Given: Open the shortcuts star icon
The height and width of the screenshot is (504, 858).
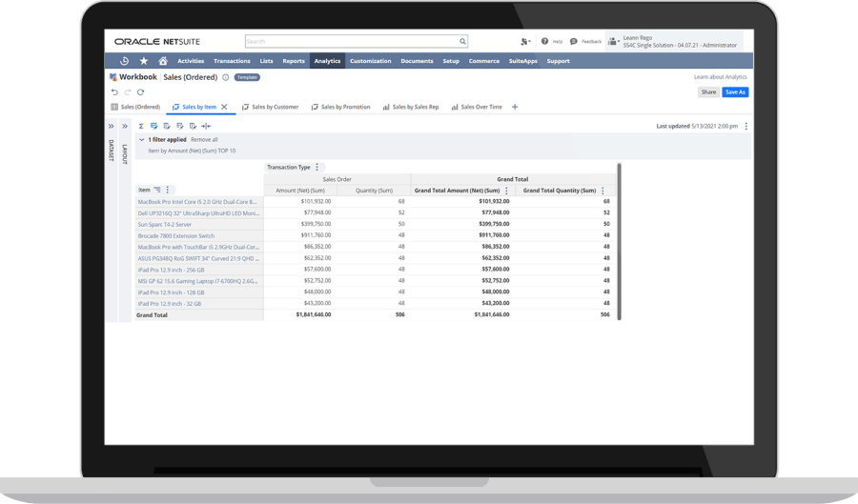Looking at the screenshot, I should point(144,61).
